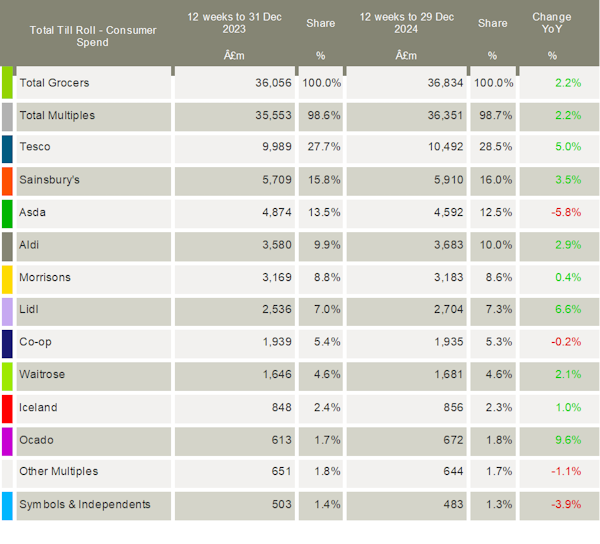Screen dimensions: 600x544
Task: Select the '12 weeks to 31 Dec 2023' header
Action: pos(234,23)
